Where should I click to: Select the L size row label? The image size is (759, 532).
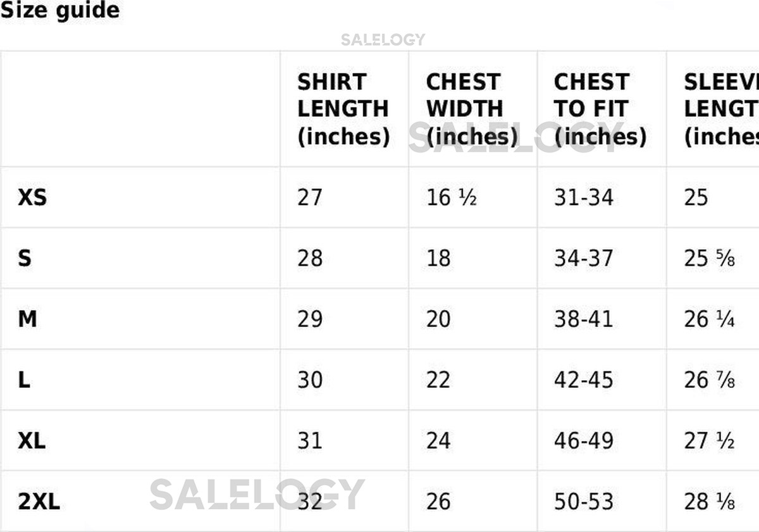click(x=24, y=380)
